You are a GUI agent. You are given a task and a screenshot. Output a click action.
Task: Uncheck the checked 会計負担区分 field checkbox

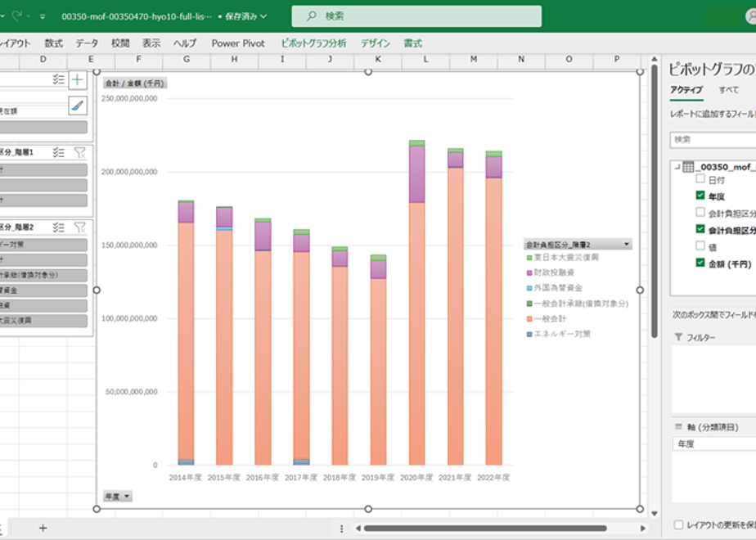coord(700,229)
